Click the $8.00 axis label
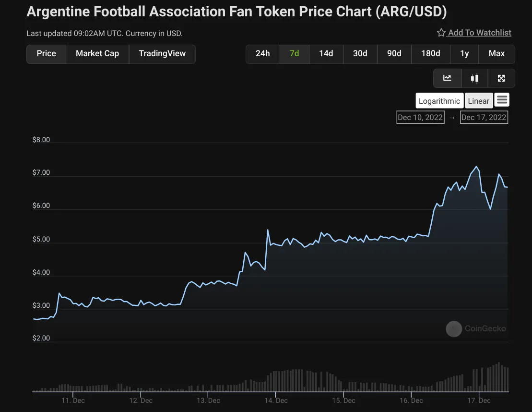Screen dimensions: 532x412 41,140
